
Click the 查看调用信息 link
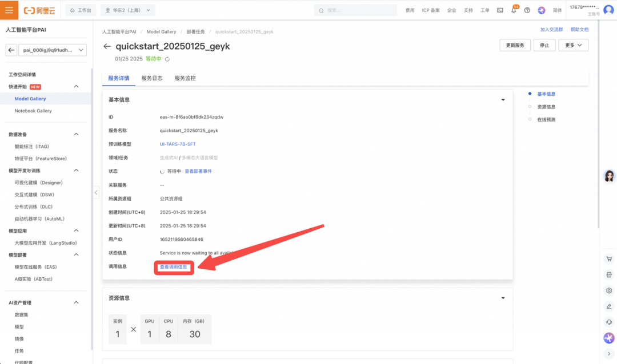[x=174, y=266]
